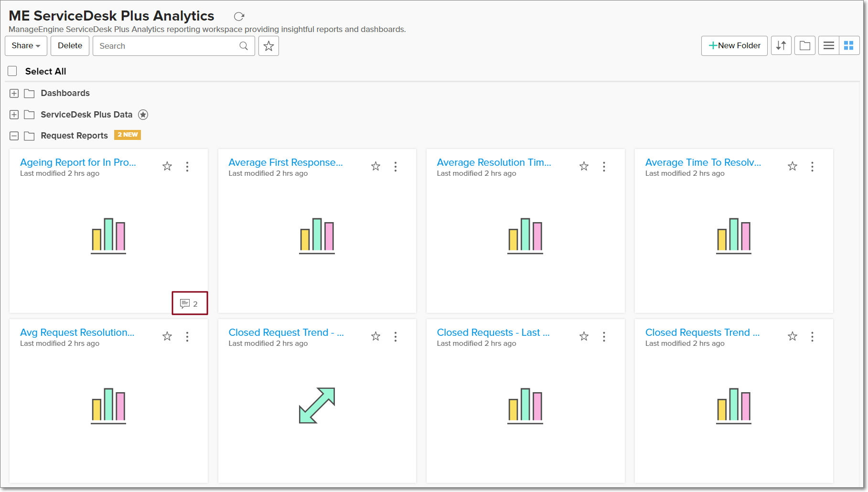Open the Closed Request Trend - ... link
The height and width of the screenshot is (492, 868).
tap(286, 332)
